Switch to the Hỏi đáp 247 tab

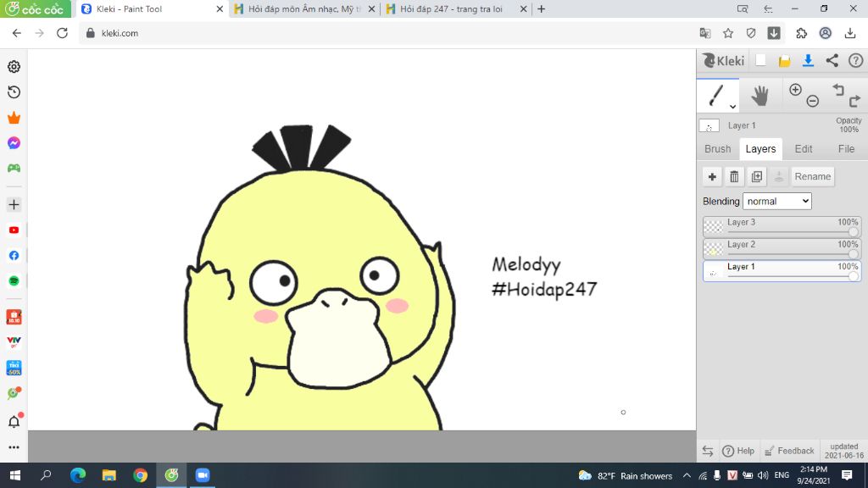[x=456, y=8]
